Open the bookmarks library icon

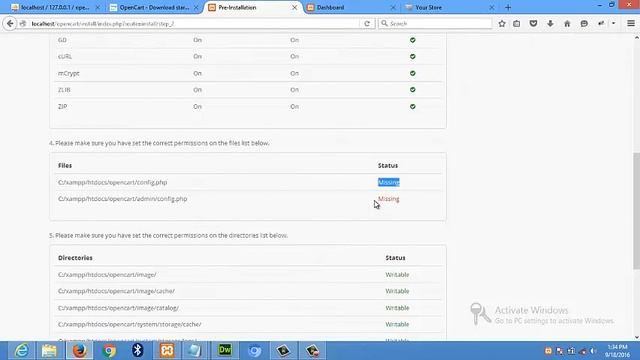[x=517, y=24]
